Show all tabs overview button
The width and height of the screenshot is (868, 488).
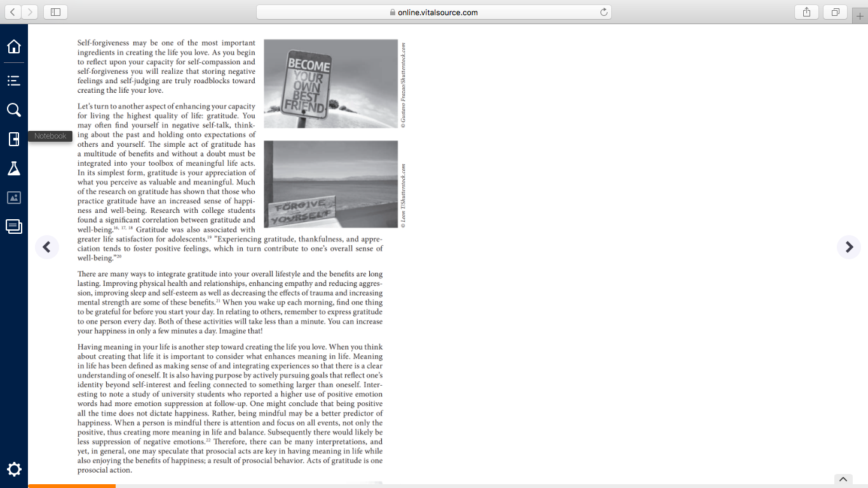836,12
